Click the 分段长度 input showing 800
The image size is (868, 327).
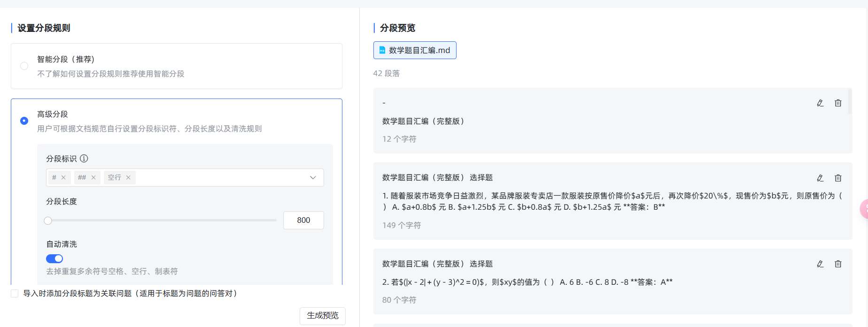(x=303, y=220)
